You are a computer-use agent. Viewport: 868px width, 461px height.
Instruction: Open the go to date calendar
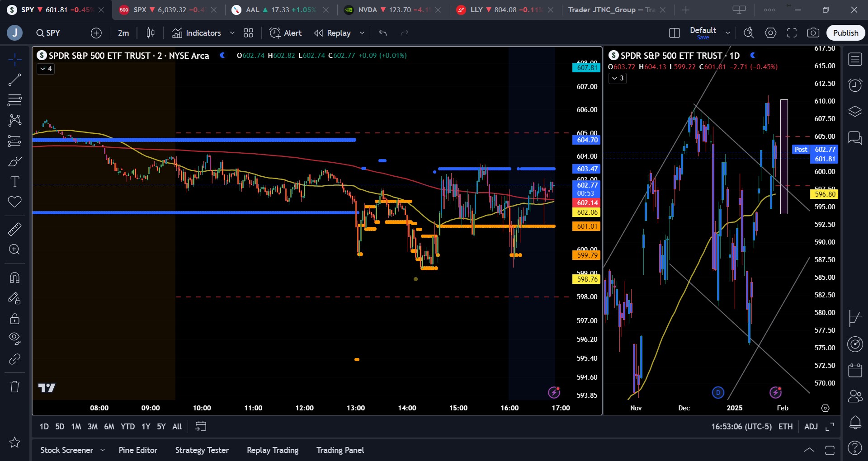201,426
